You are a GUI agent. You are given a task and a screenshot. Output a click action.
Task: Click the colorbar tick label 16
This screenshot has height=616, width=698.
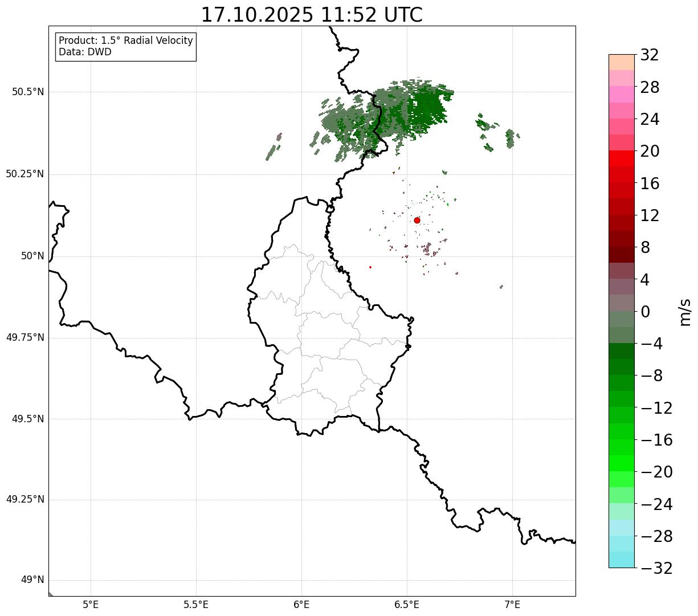(650, 183)
